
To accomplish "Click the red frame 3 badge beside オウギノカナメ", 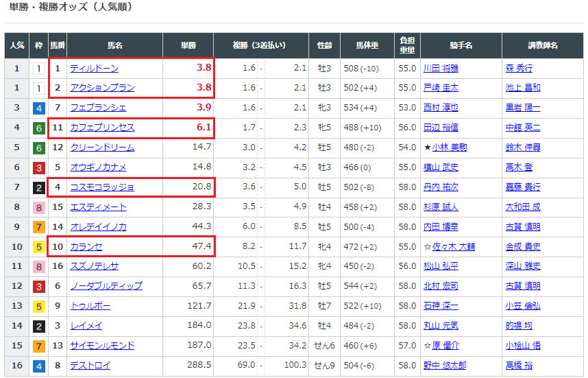I will pyautogui.click(x=39, y=167).
